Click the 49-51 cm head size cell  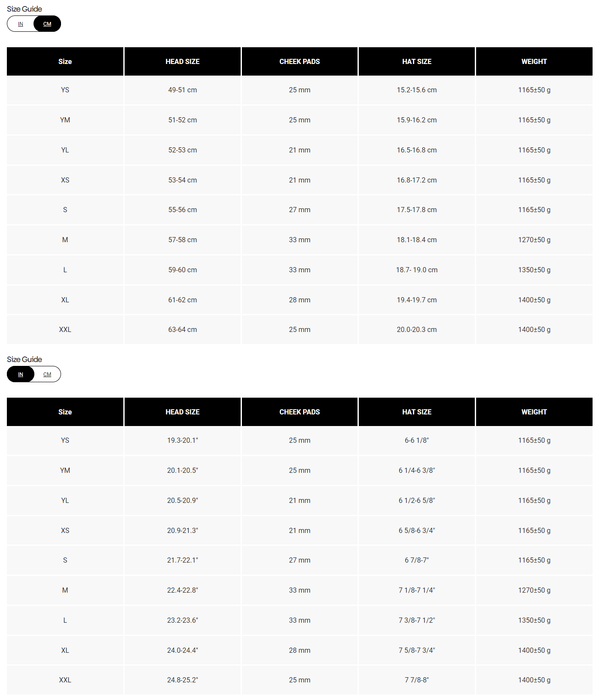(x=183, y=90)
